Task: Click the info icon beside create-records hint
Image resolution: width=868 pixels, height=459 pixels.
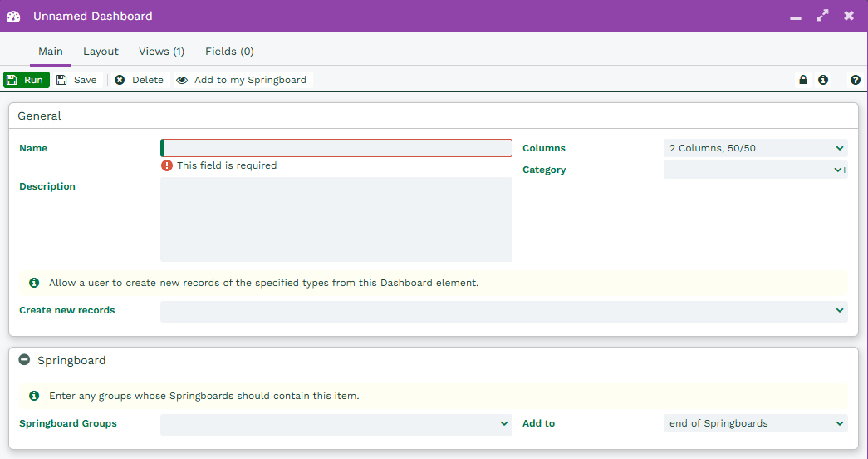Action: 34,283
